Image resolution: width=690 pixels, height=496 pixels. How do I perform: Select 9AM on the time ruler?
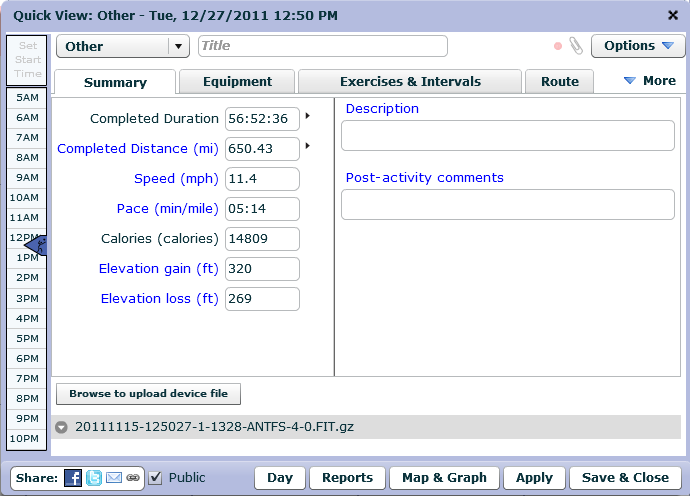click(x=27, y=178)
